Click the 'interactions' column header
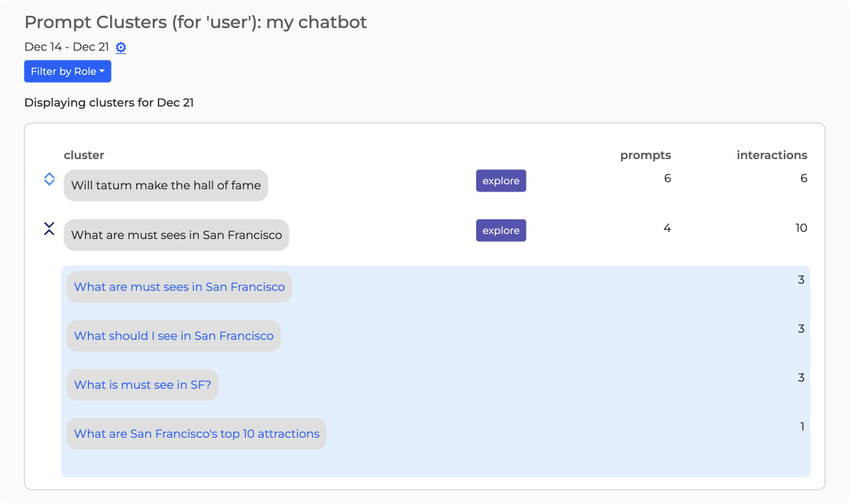This screenshot has height=504, width=850. pyautogui.click(x=771, y=155)
